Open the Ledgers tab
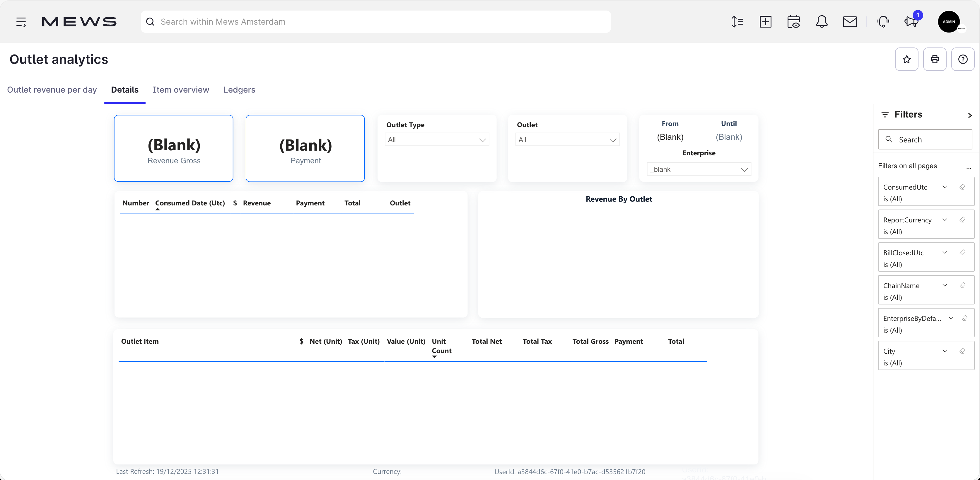Image resolution: width=980 pixels, height=480 pixels. point(239,90)
